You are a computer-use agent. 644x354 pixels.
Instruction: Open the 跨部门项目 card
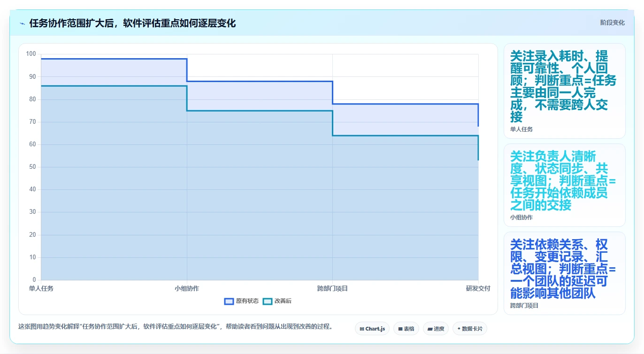point(564,273)
